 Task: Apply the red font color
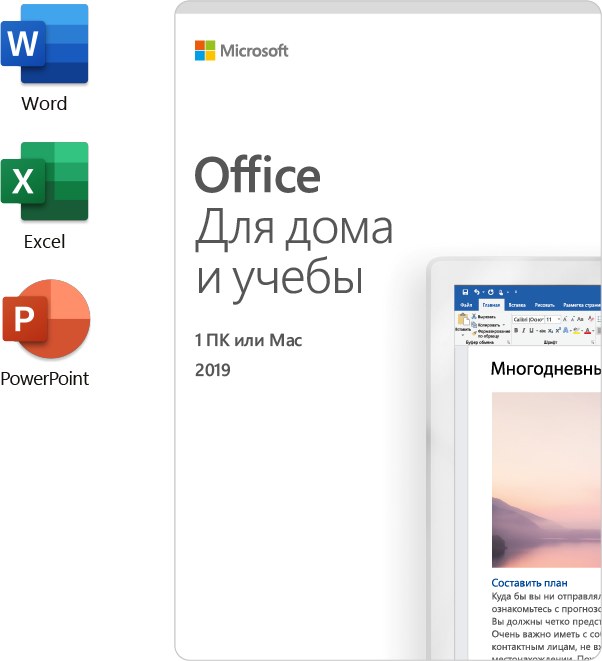coord(587,331)
